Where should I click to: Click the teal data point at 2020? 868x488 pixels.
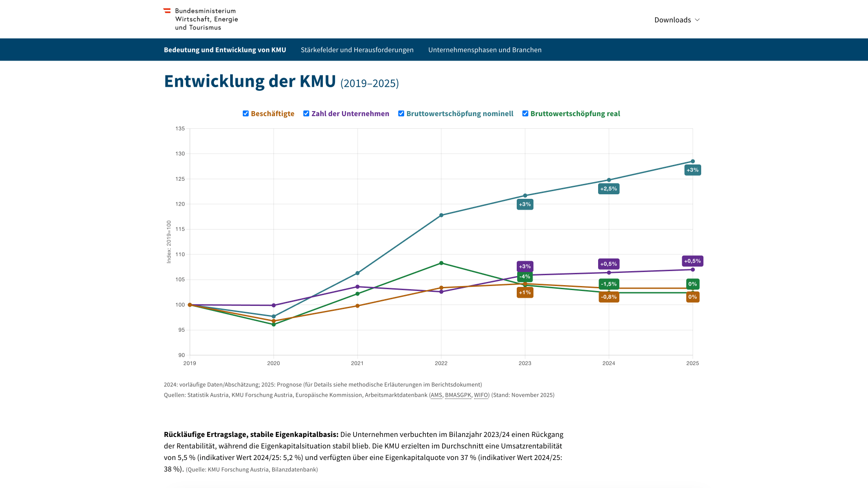[274, 316]
